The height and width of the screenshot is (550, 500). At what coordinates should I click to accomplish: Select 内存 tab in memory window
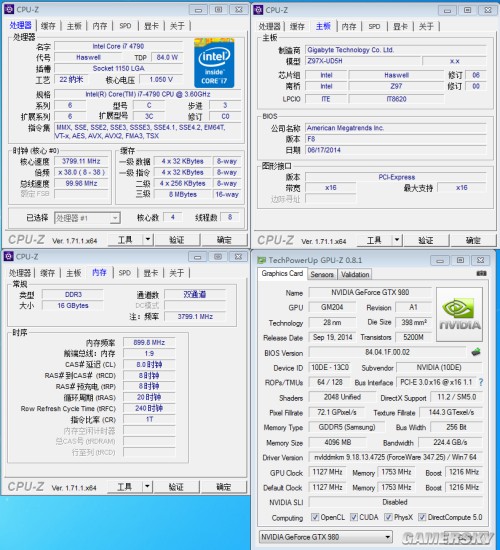(x=99, y=272)
